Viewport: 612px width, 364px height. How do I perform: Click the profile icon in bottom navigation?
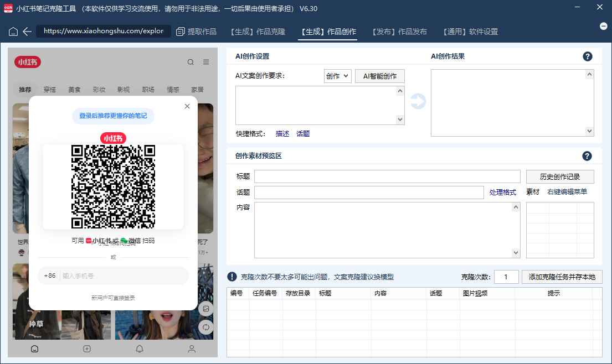point(192,349)
